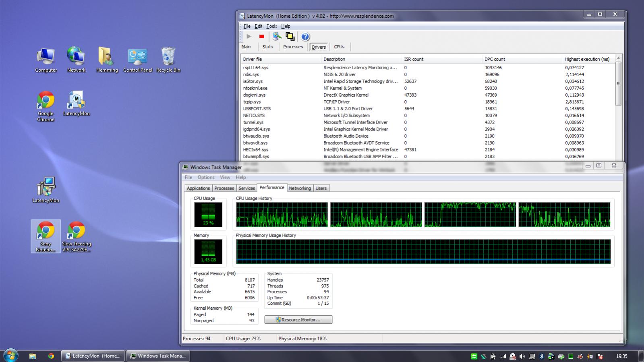Open Task Manager Services tab
Viewport: 644px width, 362px height.
pyautogui.click(x=246, y=188)
